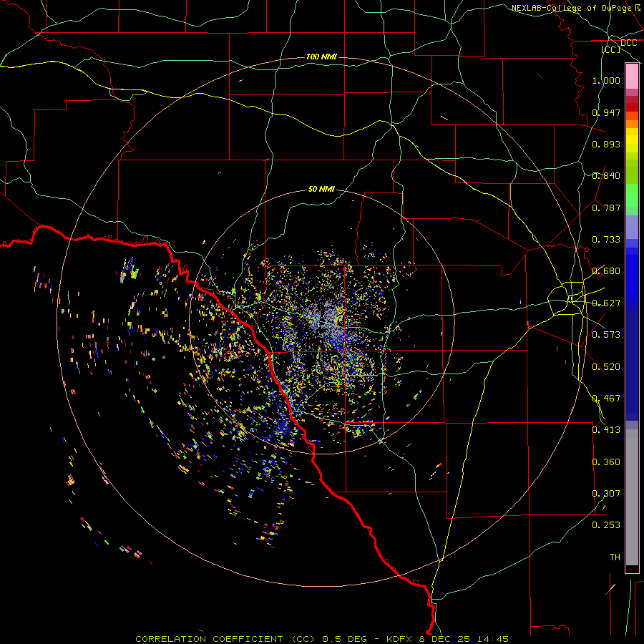Click the 0.253 value on color scale
The width and height of the screenshot is (644, 644).
606,525
